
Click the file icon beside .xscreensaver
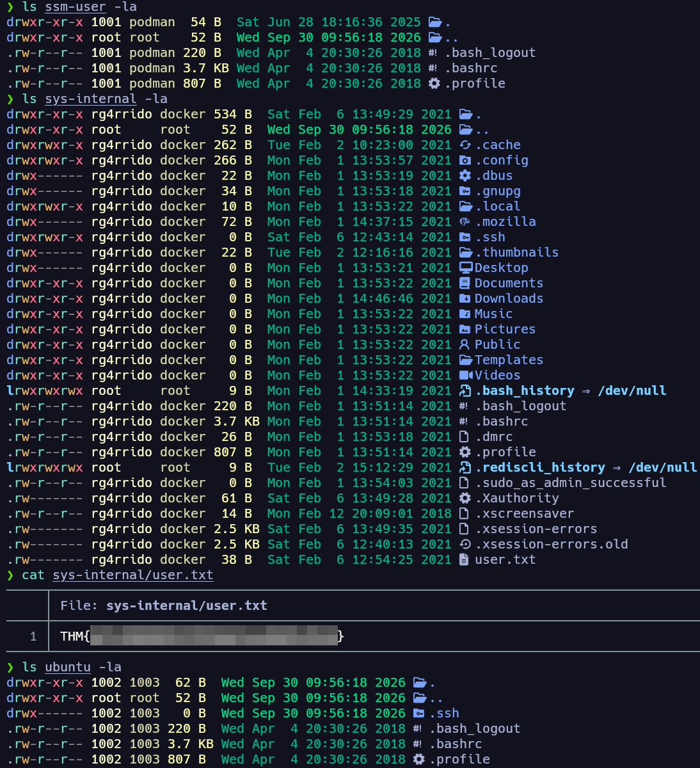click(x=465, y=514)
